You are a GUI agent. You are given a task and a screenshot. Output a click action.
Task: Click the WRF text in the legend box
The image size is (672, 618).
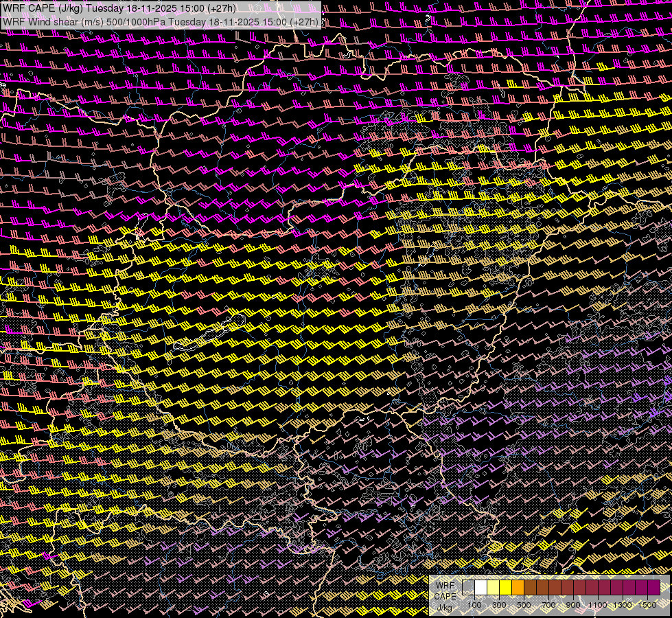tap(445, 586)
